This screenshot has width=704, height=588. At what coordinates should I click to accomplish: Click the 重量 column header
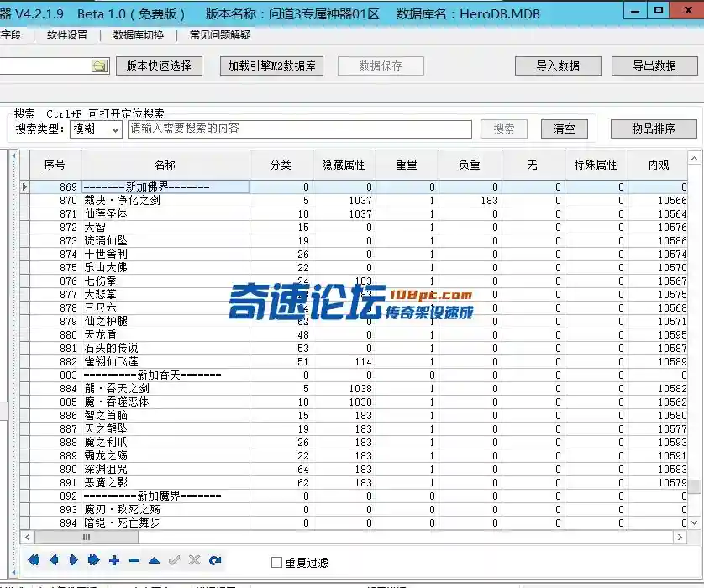407,165
